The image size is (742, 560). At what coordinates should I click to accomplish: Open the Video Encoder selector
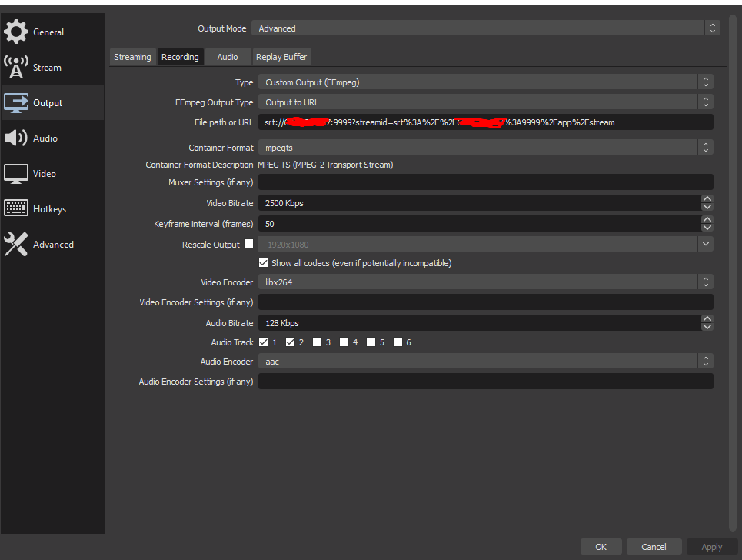pos(706,282)
